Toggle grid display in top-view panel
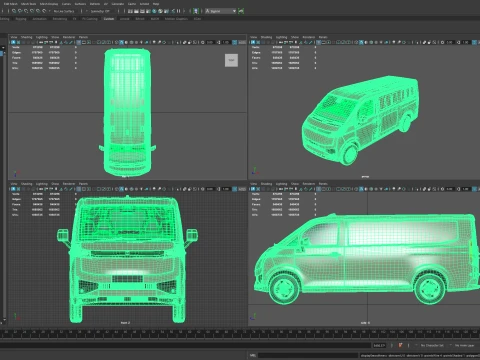This screenshot has width=480, height=360. [79, 42]
